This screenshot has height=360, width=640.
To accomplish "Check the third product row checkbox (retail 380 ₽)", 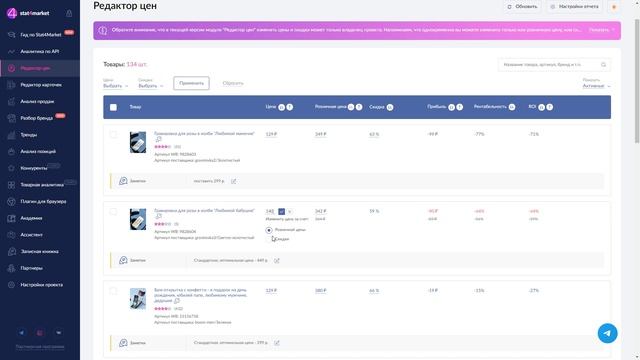I will click(113, 291).
